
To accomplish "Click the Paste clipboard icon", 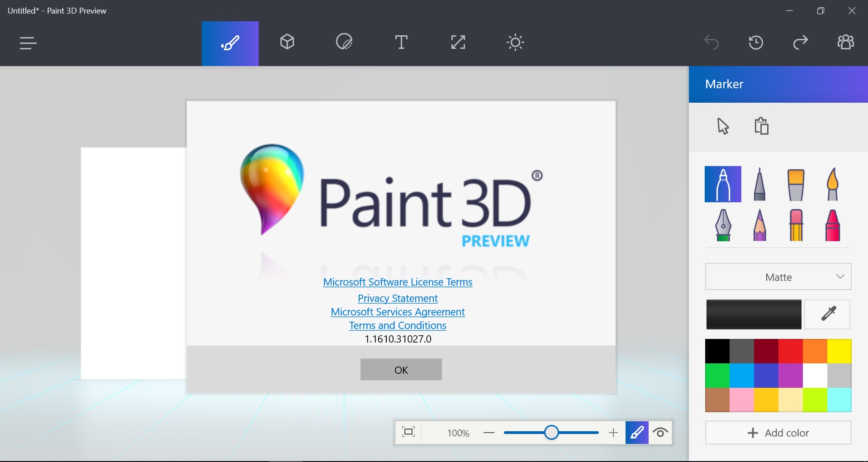I will tap(761, 126).
